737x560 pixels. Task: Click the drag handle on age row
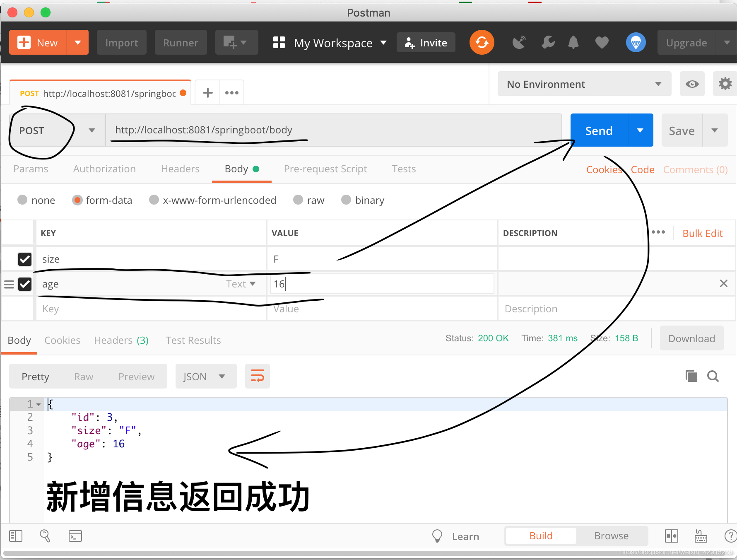[x=9, y=284]
